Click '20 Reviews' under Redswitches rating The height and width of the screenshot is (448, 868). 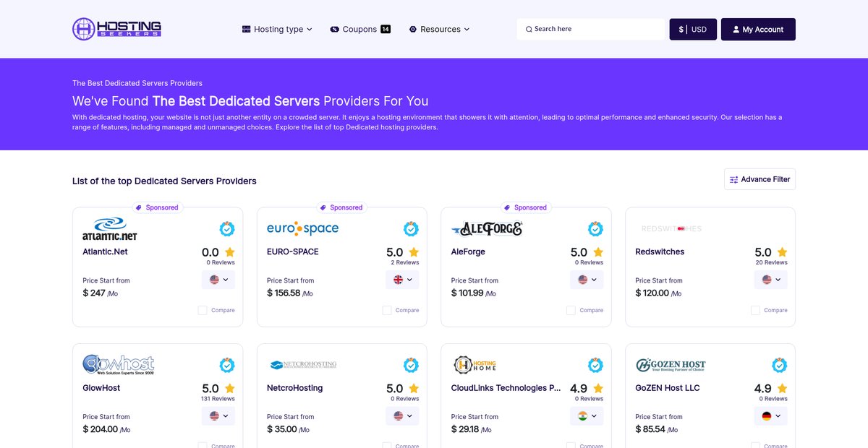[x=773, y=263]
